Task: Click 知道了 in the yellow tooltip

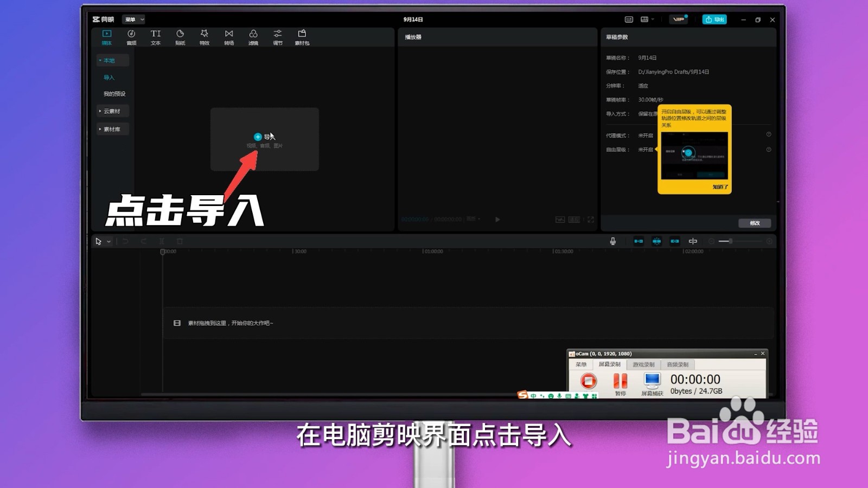Action: point(720,187)
